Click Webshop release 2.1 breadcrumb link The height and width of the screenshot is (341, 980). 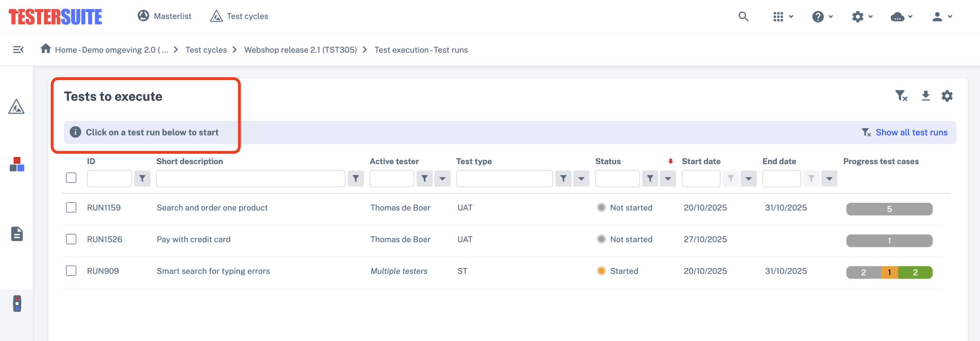point(300,50)
